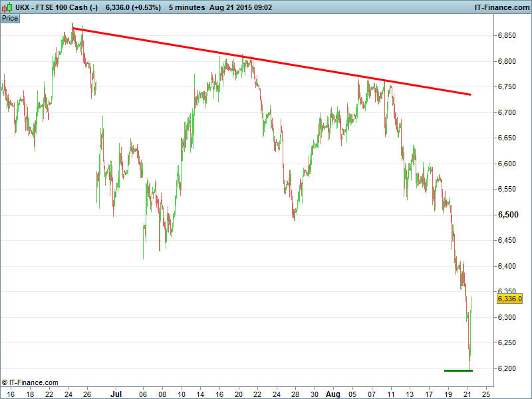Click the Aug 21 2015 09:02 timestamp
Image resolution: width=532 pixels, height=399 pixels.
(241, 7)
